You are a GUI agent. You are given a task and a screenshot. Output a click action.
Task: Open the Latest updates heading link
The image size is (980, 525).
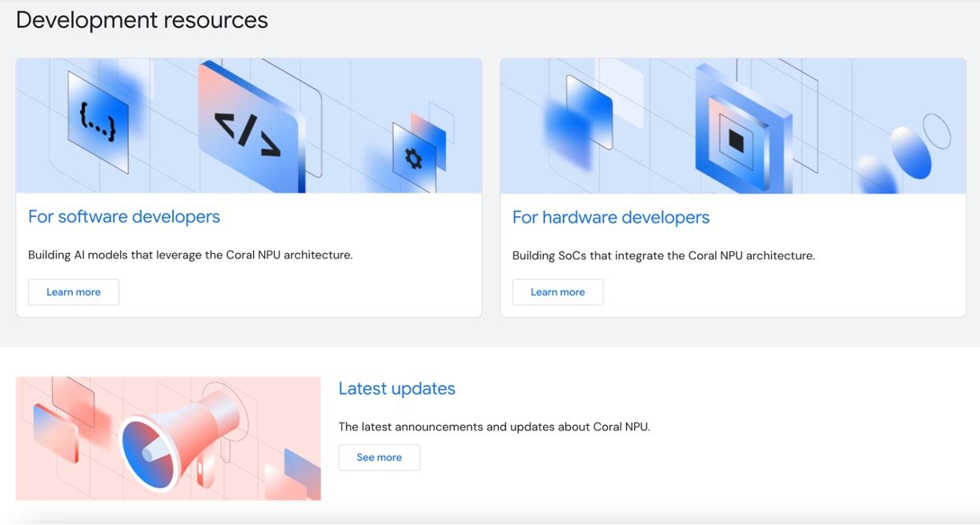396,389
